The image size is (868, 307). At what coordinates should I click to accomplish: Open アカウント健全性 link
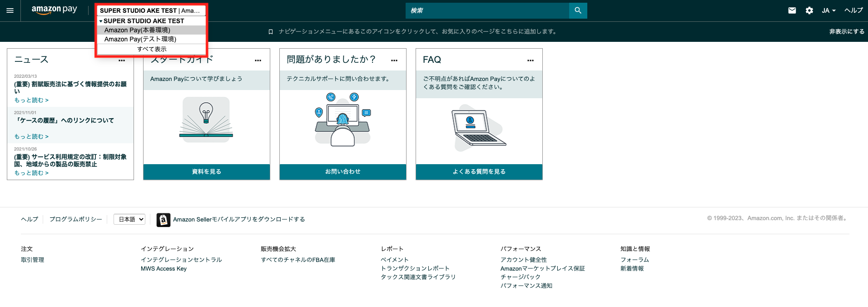tap(524, 260)
